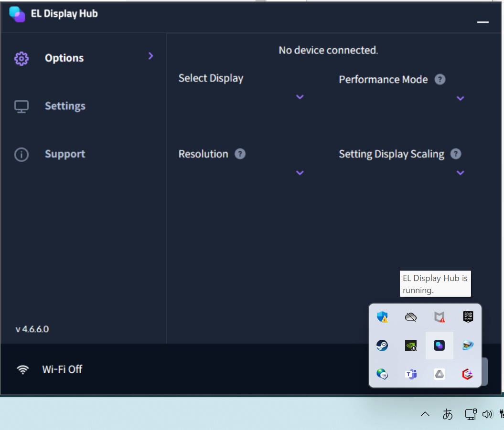View Performance Mode help via question mark icon
This screenshot has height=430, width=504.
[x=440, y=79]
